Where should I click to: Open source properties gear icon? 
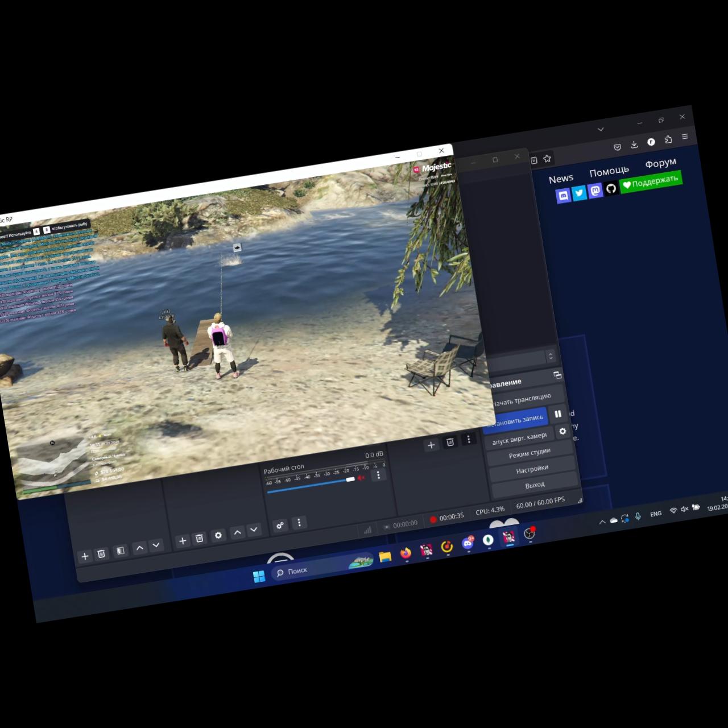(218, 535)
